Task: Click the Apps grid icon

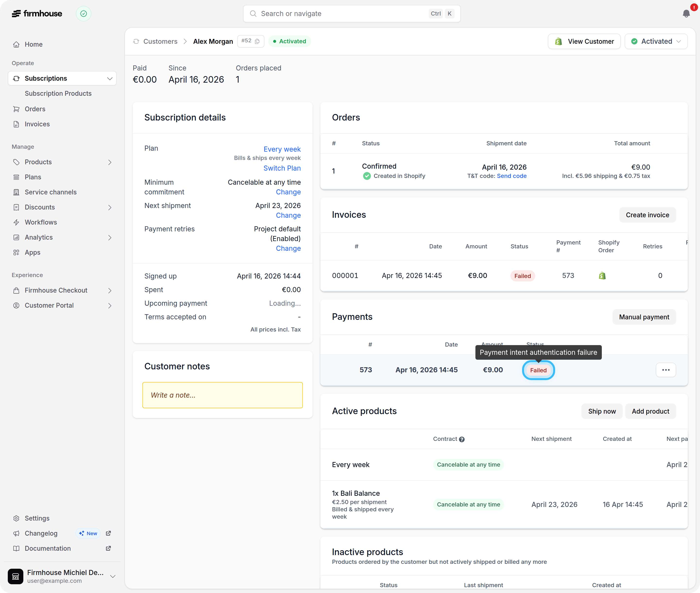Action: pos(16,253)
